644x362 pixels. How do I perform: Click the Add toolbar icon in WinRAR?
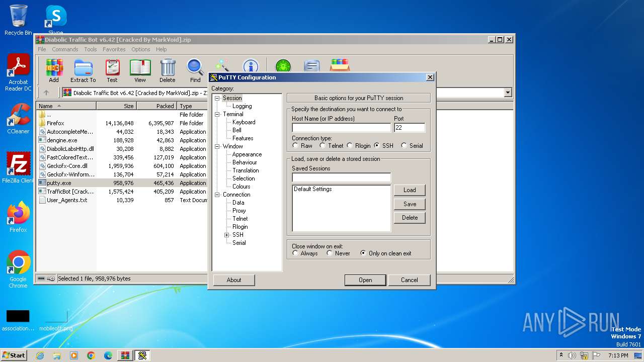pos(54,70)
